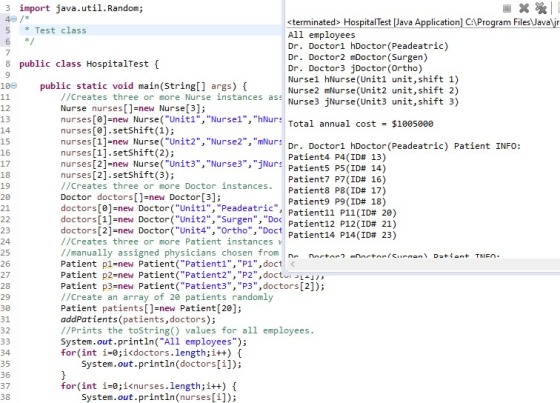Viewport: 560px width, 403px height.
Task: Click 'public static void main(String[] args)' line
Action: click(x=143, y=86)
